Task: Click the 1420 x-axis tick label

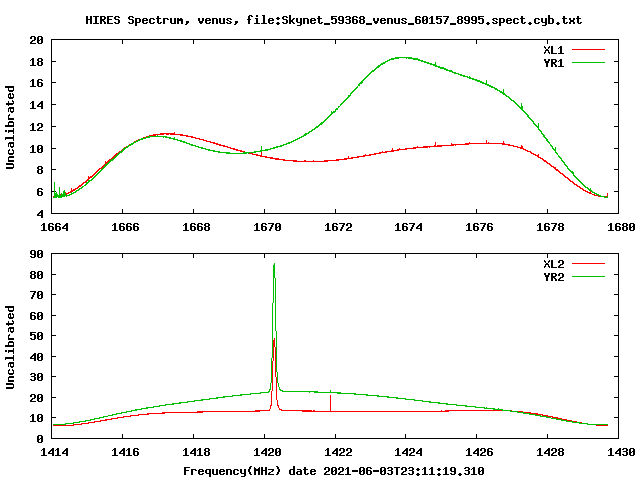Action: (267, 452)
